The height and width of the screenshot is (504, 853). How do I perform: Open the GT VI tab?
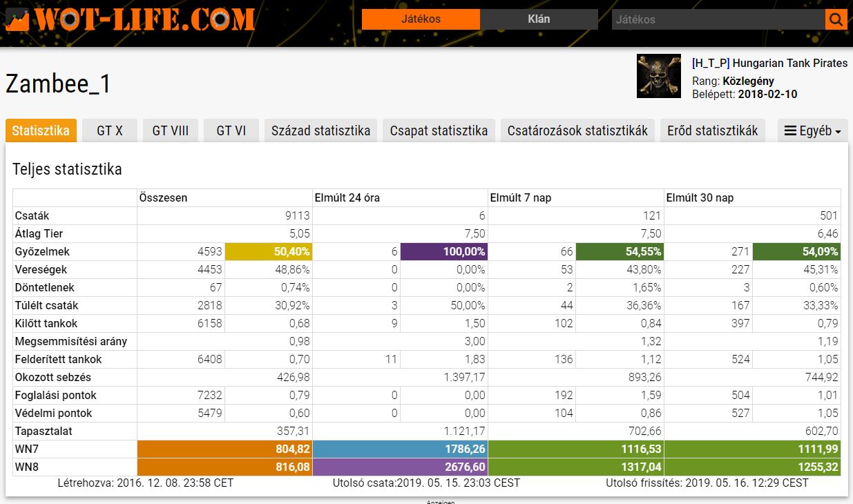point(231,130)
